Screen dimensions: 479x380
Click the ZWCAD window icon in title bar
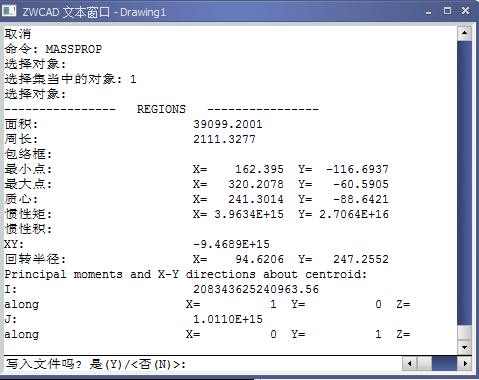click(x=9, y=11)
